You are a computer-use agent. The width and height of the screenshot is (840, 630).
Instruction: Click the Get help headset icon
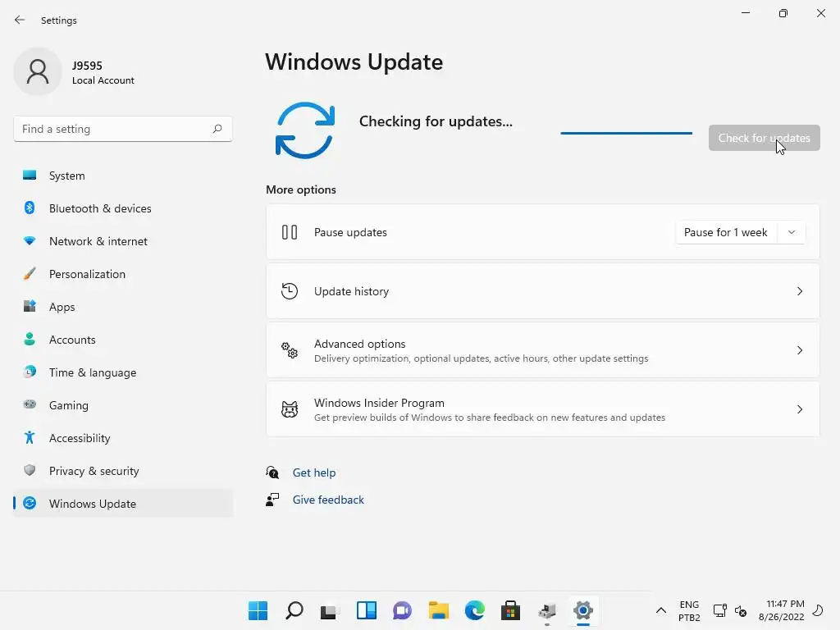coord(272,472)
